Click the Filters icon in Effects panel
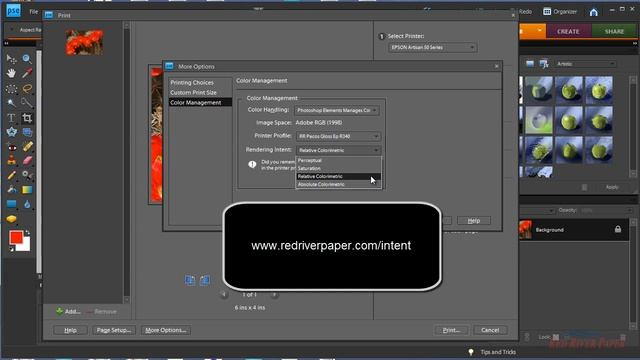Image resolution: width=640 pixels, height=360 pixels. [x=530, y=64]
